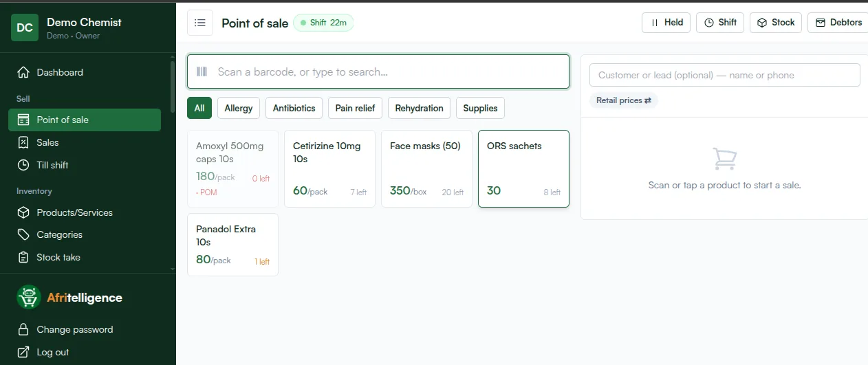
Task: Open the Debtors button in header
Action: (838, 23)
